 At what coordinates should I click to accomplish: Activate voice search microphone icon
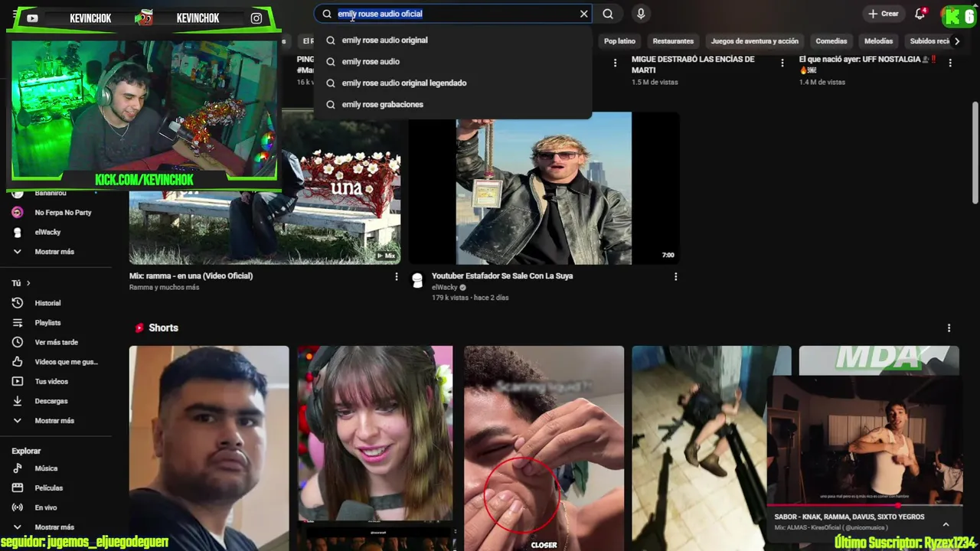[x=641, y=14]
